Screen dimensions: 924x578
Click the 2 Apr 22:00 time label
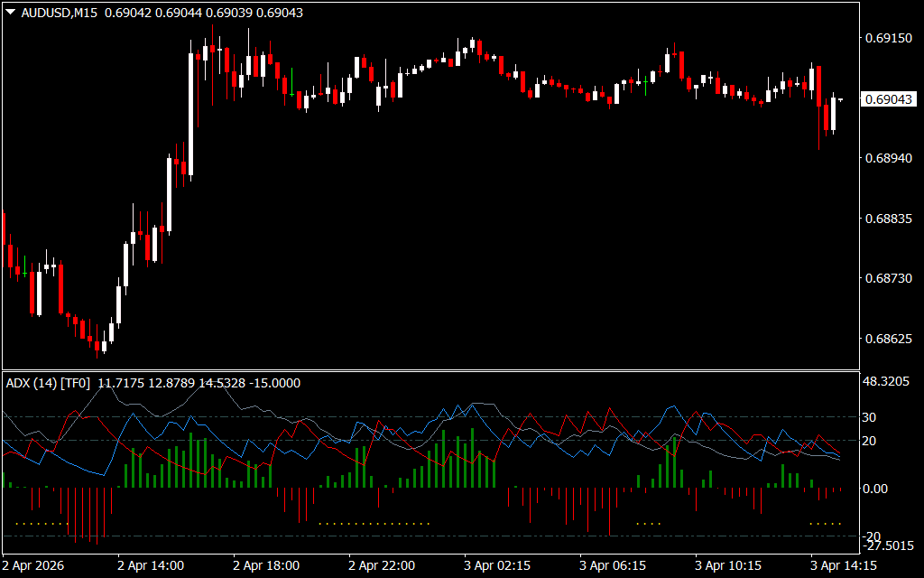(382, 566)
